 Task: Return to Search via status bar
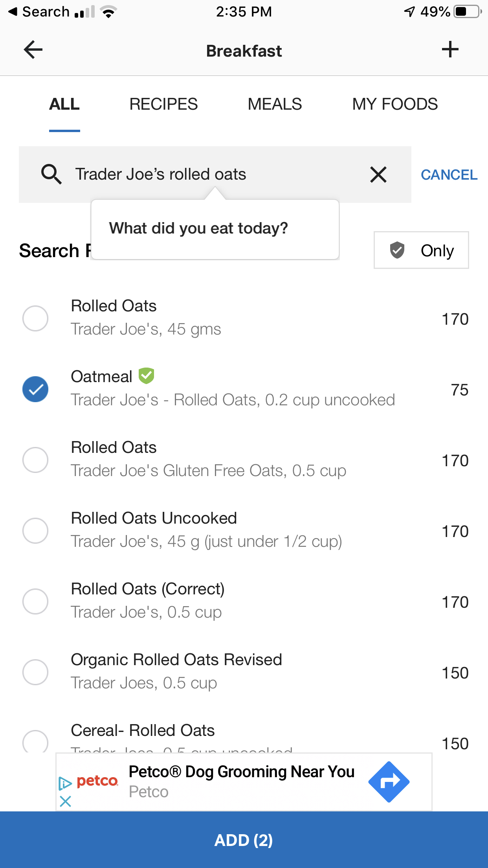(x=39, y=12)
